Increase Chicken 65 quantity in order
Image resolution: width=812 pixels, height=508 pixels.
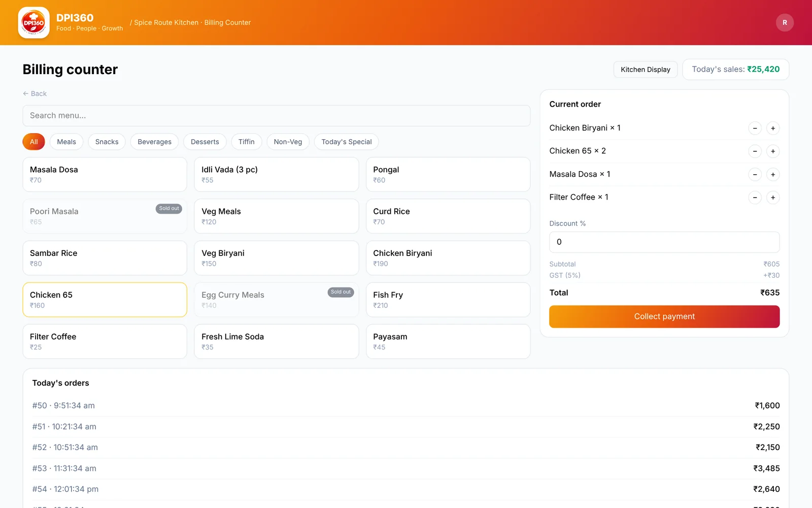(773, 151)
